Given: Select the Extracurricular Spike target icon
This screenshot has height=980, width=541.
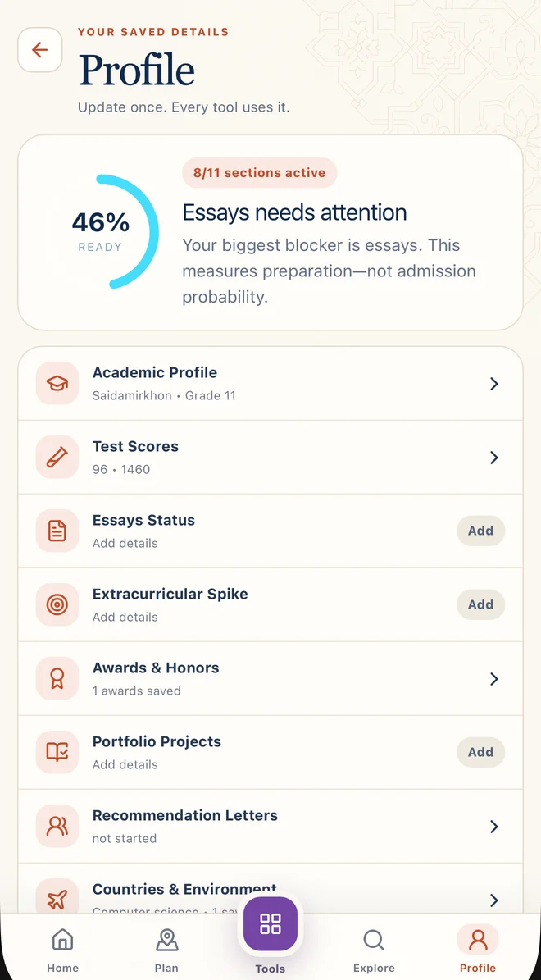Looking at the screenshot, I should [57, 604].
